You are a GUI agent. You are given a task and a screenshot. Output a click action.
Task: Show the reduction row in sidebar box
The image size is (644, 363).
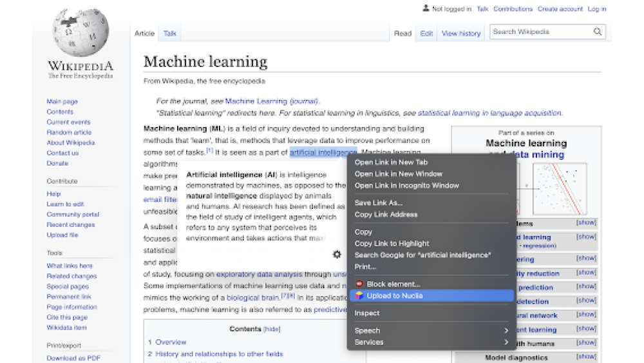coord(586,273)
